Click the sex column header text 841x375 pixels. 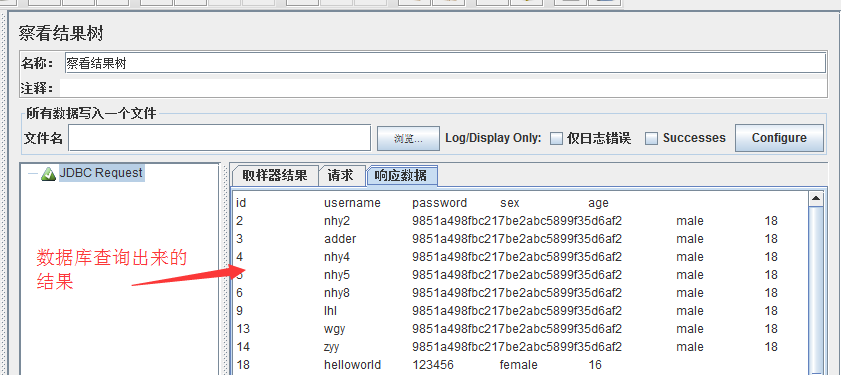point(510,203)
